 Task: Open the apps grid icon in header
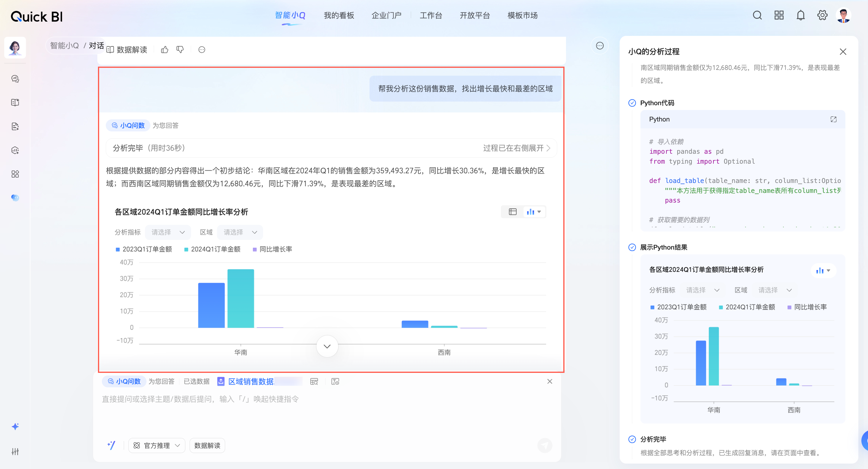[779, 15]
